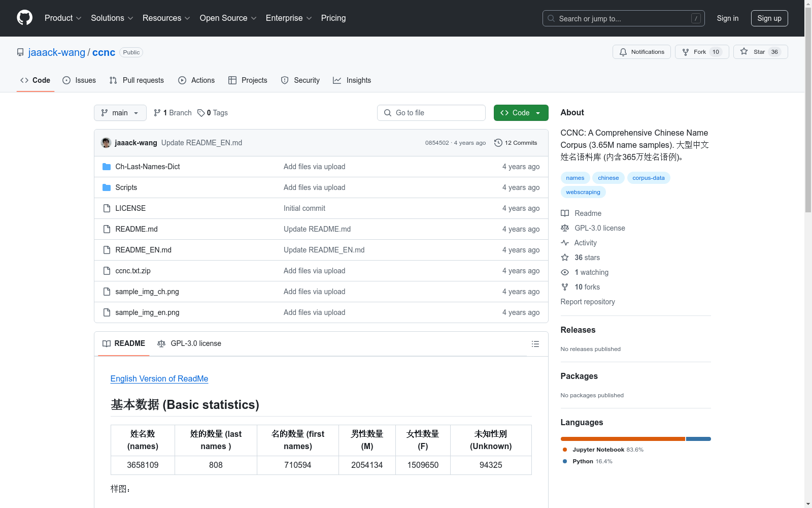812x508 pixels.
Task: Open commit history clock icon
Action: (498, 143)
